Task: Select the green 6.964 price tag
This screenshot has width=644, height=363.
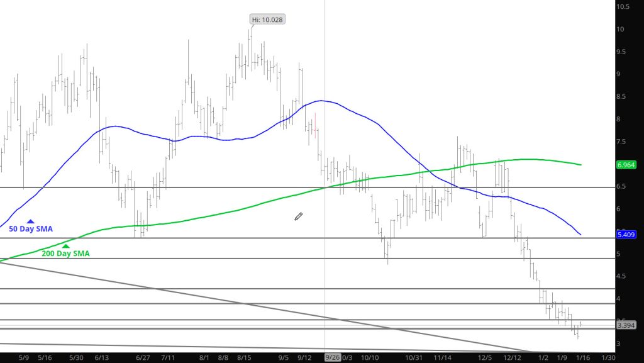Action: click(x=626, y=164)
